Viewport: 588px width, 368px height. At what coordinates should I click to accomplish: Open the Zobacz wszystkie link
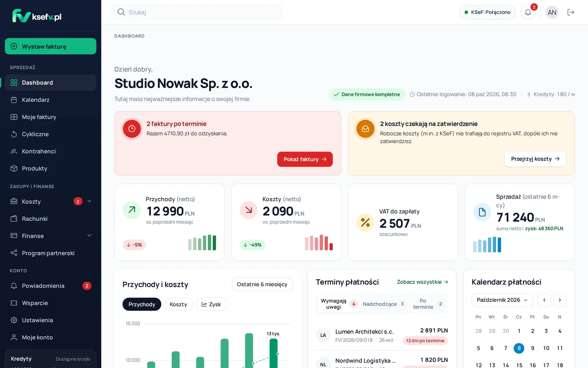click(423, 282)
